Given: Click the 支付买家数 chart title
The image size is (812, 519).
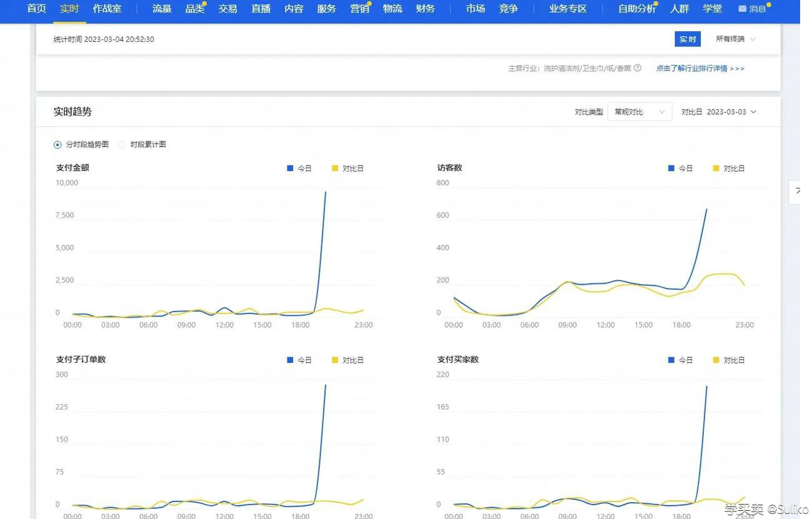Looking at the screenshot, I should (x=458, y=360).
